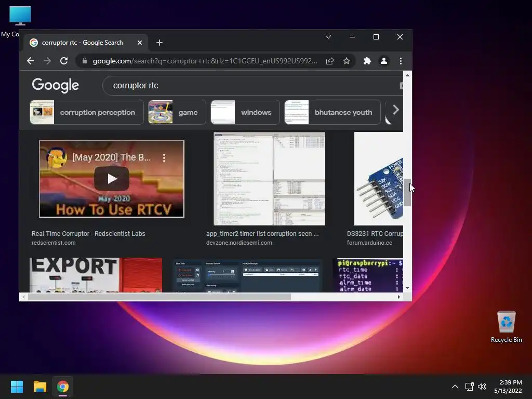Click the vertical scrollbar thumb
Screen dimensions: 532x399
(407, 192)
